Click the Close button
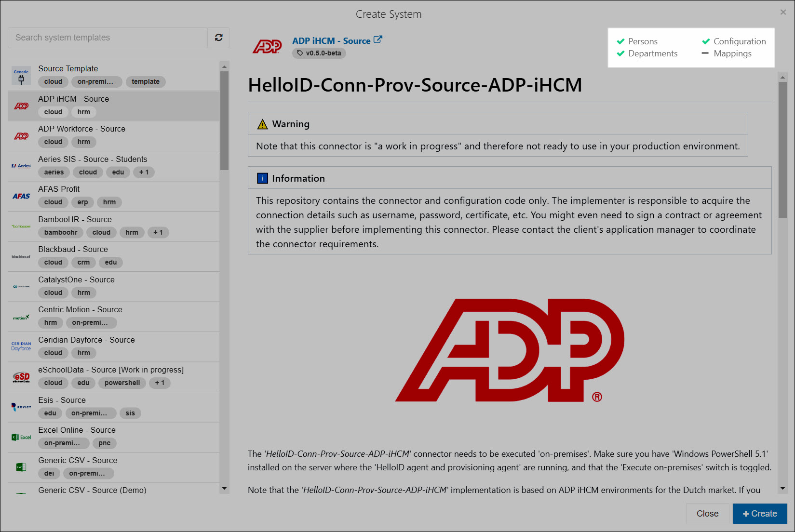This screenshot has width=795, height=532. coord(707,514)
